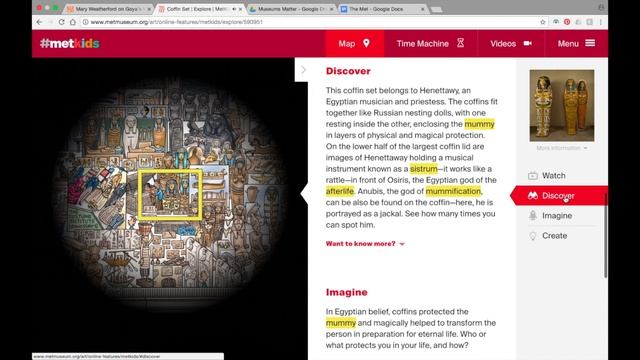
Task: Close the 'Coffin Set | Explore' tab
Action: (240, 9)
